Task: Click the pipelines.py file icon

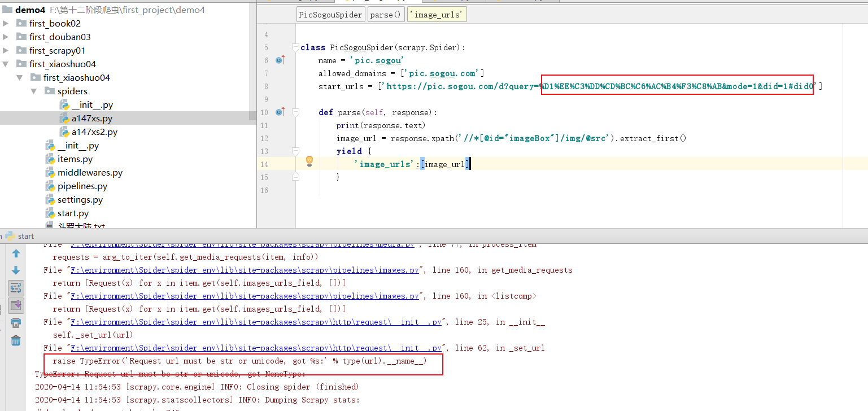Action: click(x=50, y=186)
